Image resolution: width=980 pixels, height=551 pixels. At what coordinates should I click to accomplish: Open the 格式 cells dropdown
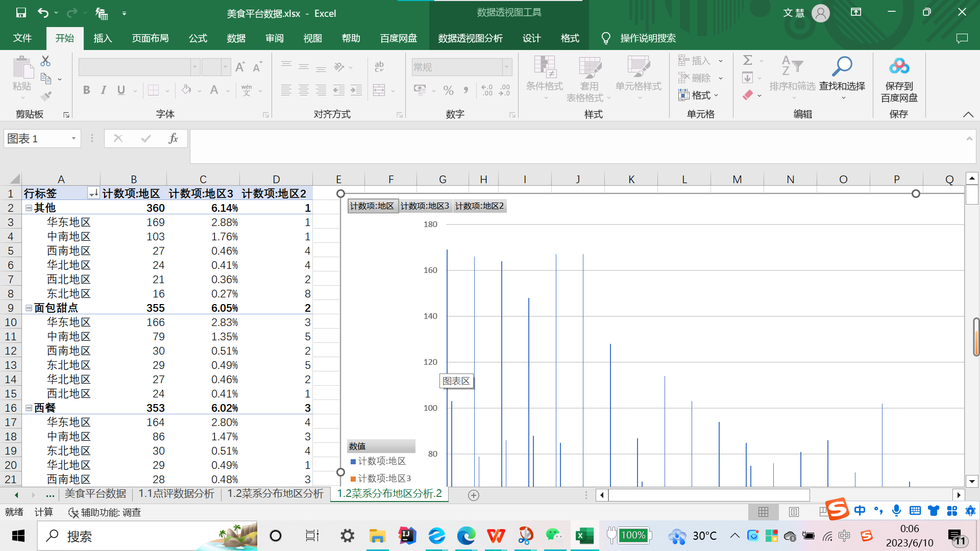tap(699, 95)
